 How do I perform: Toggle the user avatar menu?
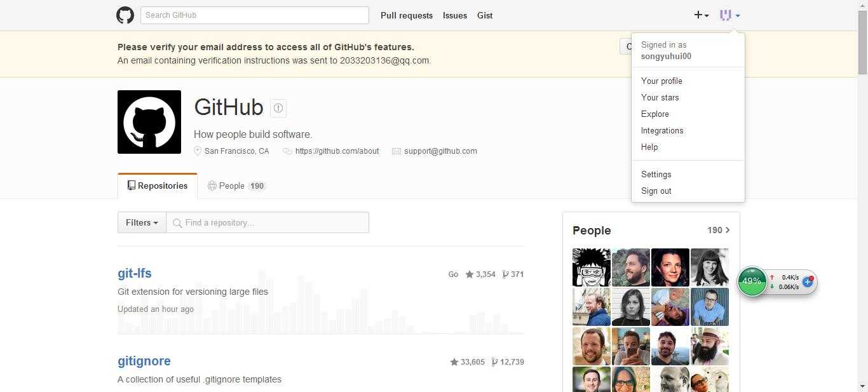(x=729, y=15)
